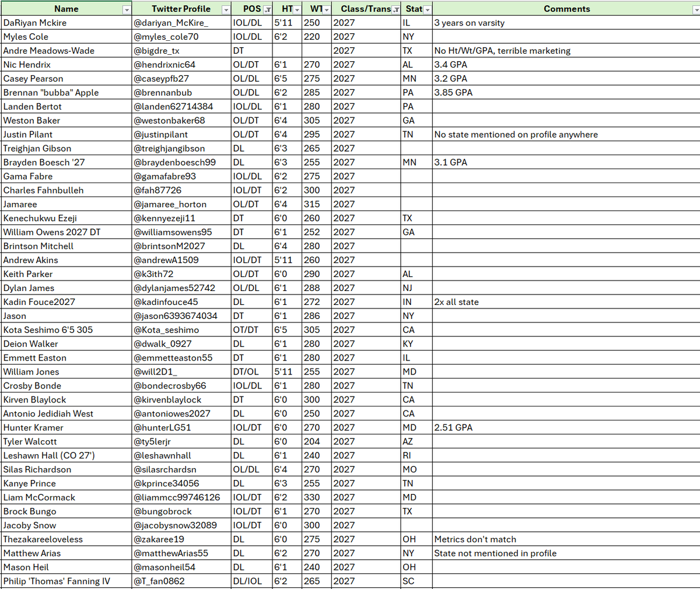This screenshot has width=700, height=589.
Task: Select the name cell Treighjan Gibson
Action: [66, 149]
